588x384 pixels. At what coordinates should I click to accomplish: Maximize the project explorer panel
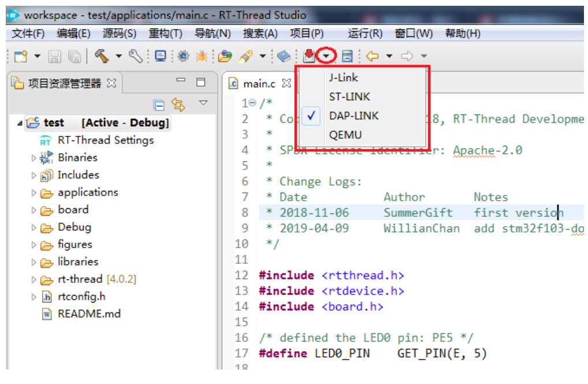tap(201, 82)
